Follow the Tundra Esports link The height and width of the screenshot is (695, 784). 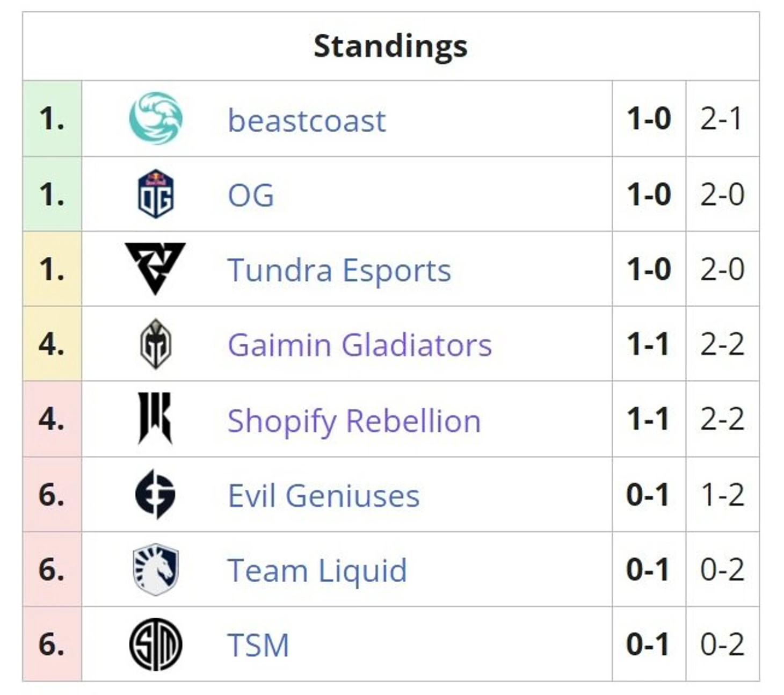339,270
